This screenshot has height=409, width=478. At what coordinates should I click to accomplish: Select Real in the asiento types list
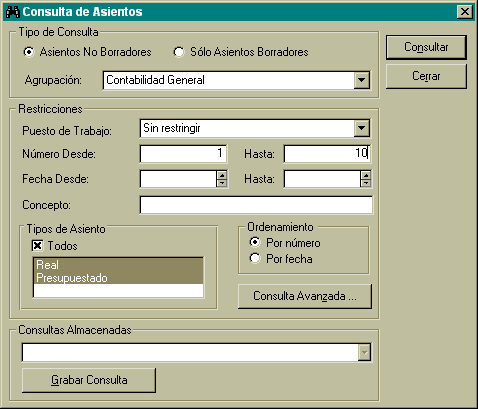tap(118, 265)
